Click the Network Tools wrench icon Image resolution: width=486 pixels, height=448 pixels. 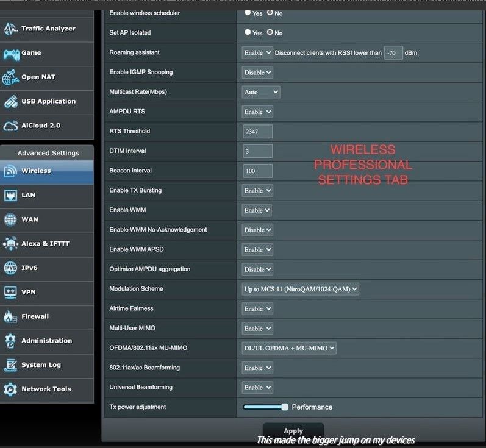(10, 389)
